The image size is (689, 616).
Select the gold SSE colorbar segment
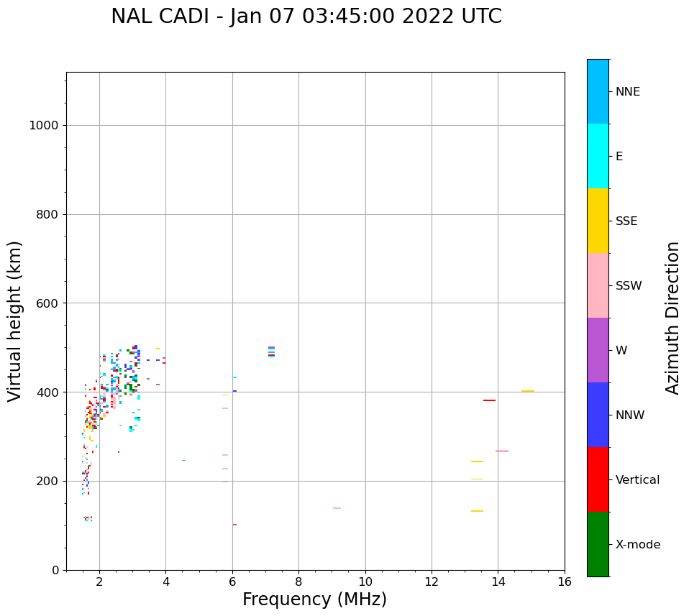[598, 221]
